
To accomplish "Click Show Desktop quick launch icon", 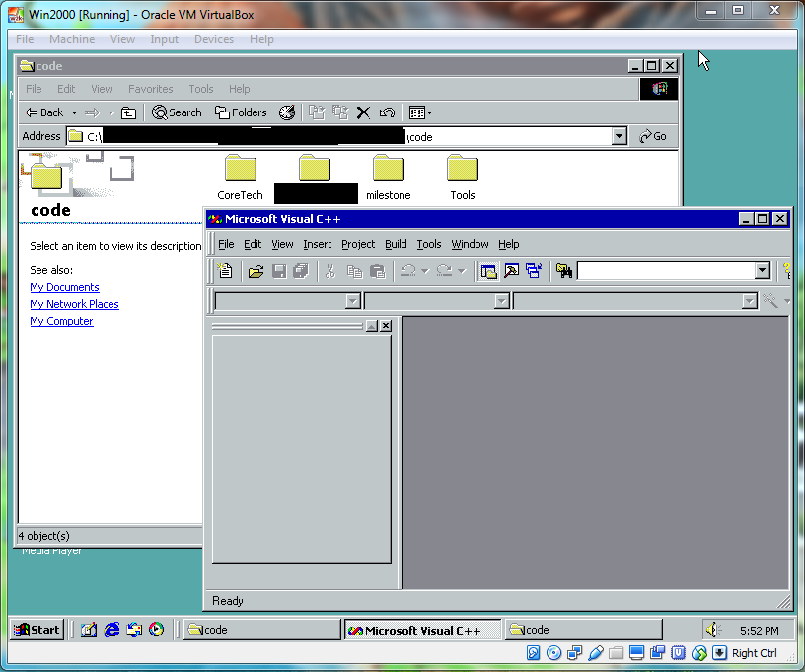I will coord(89,630).
